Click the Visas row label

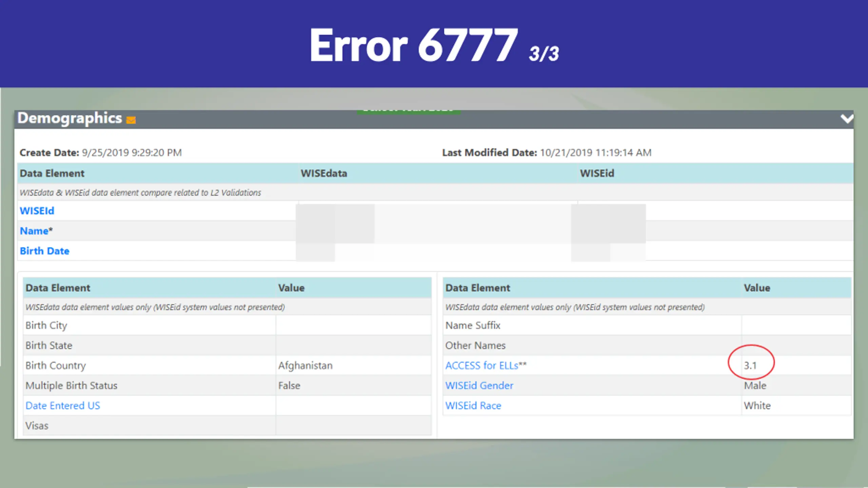tap(37, 425)
